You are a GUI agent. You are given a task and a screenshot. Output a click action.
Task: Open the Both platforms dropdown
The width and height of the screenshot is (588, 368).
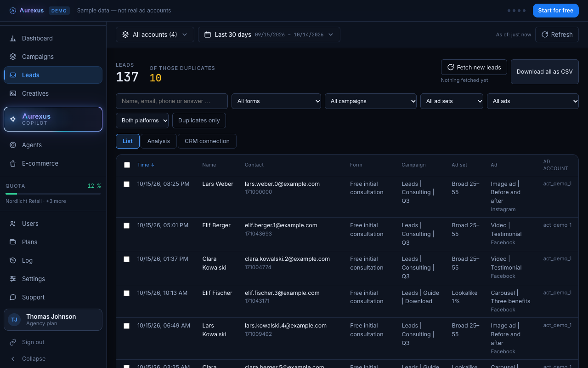click(x=142, y=121)
